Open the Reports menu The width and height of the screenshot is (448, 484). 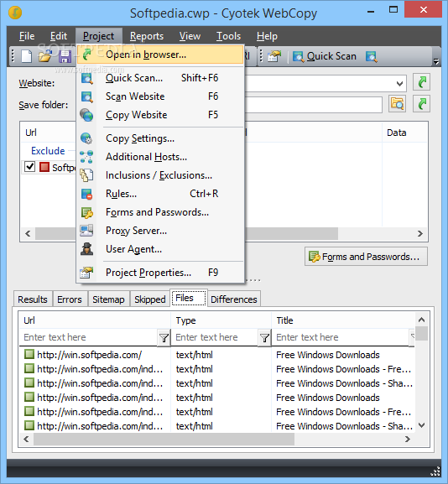pyautogui.click(x=147, y=36)
